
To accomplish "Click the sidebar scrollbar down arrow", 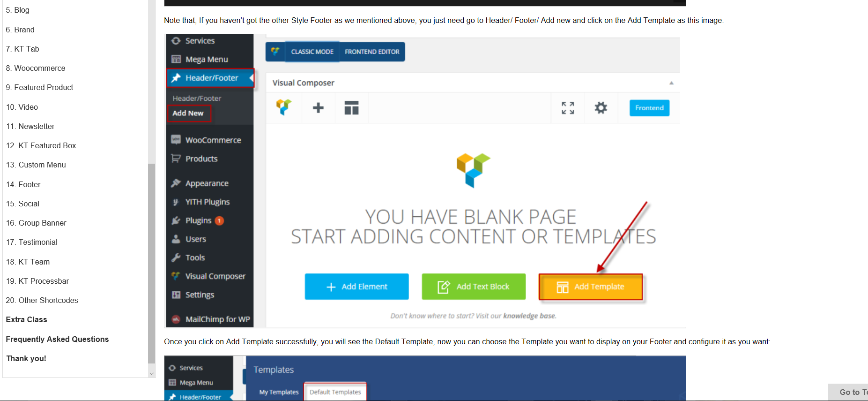I will pos(151,374).
